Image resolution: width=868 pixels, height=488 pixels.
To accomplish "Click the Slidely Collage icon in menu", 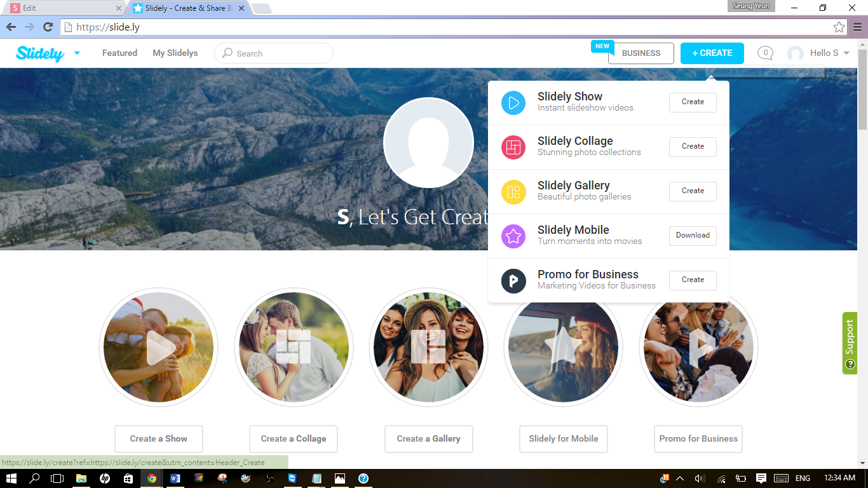I will [x=513, y=147].
